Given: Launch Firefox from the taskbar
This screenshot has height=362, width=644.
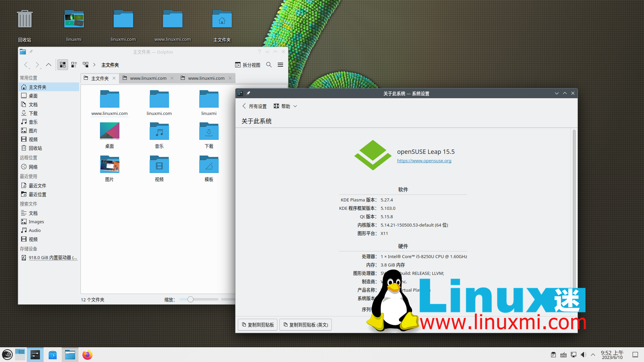Looking at the screenshot, I should coord(87,355).
